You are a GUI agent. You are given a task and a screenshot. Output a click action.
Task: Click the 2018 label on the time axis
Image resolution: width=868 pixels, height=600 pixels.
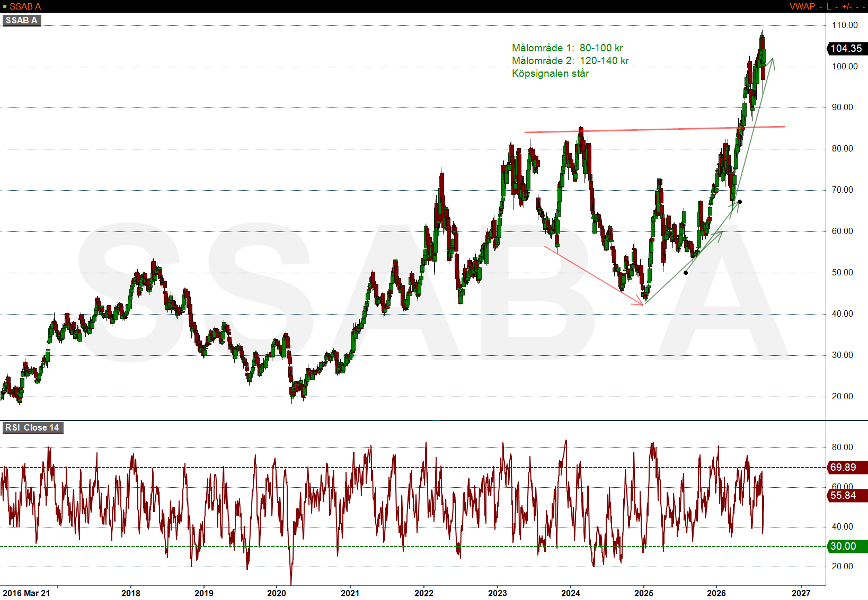[131, 593]
